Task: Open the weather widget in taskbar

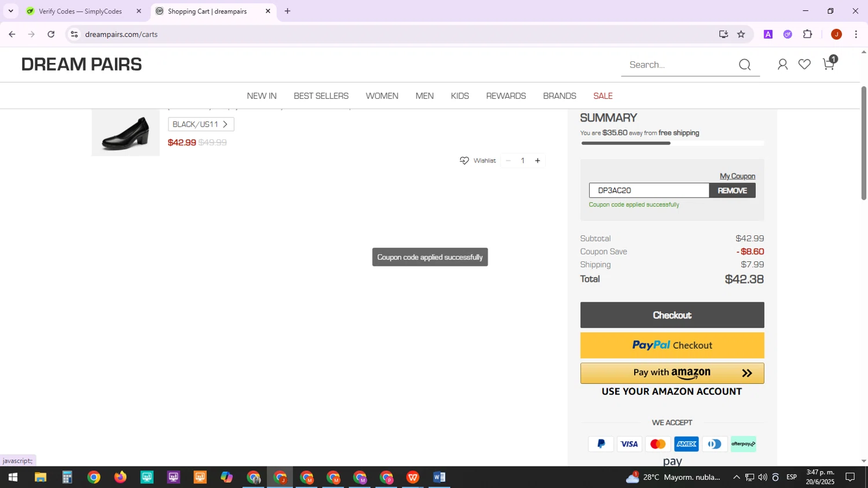Action: (x=674, y=478)
